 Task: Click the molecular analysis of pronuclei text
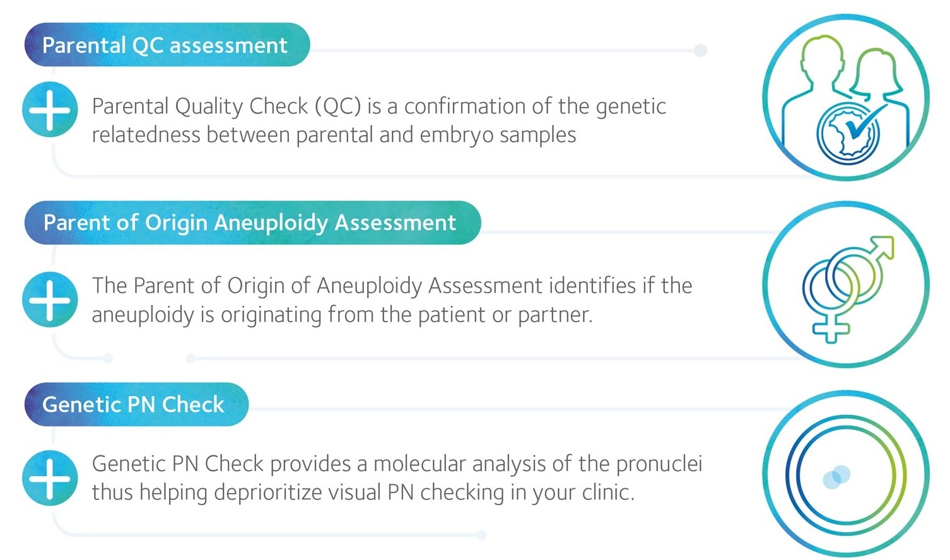pyautogui.click(x=397, y=478)
